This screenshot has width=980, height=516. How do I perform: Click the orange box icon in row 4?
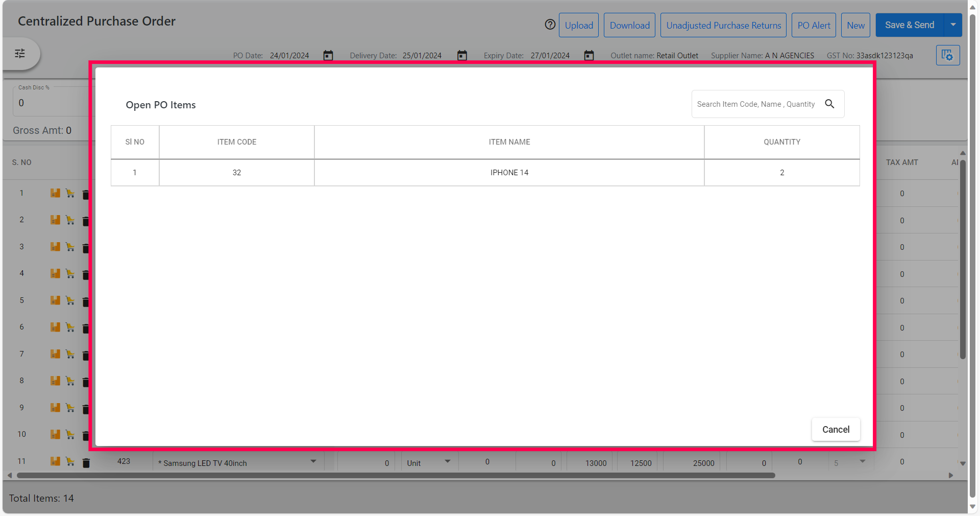pos(55,273)
